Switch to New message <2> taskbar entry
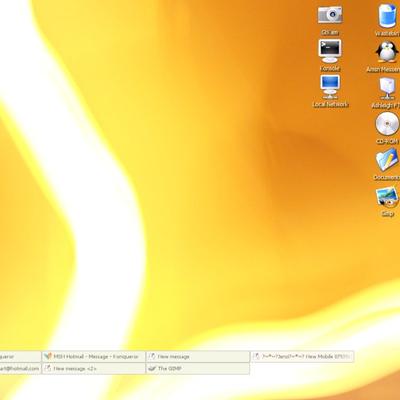This screenshot has width=400, height=400. 94,368
